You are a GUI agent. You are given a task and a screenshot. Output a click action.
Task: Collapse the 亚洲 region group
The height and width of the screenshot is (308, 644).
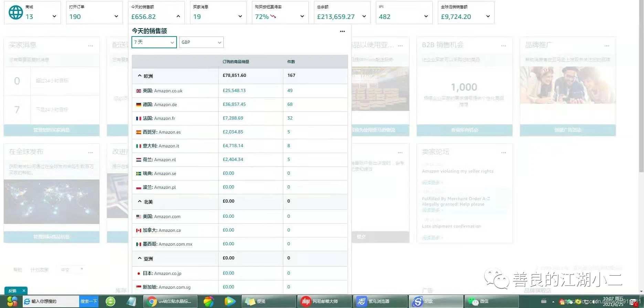point(139,258)
